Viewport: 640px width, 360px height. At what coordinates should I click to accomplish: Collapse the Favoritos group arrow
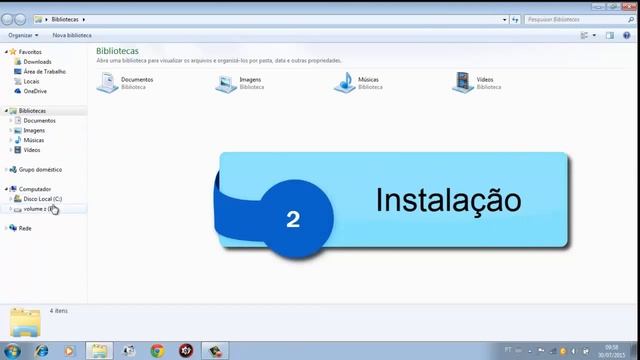(x=6, y=52)
